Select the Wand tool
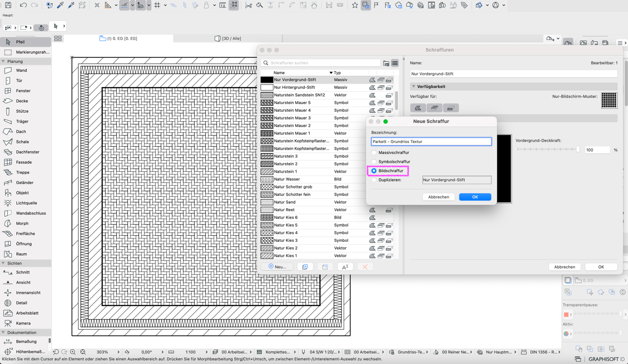628x364 pixels. pos(26,70)
